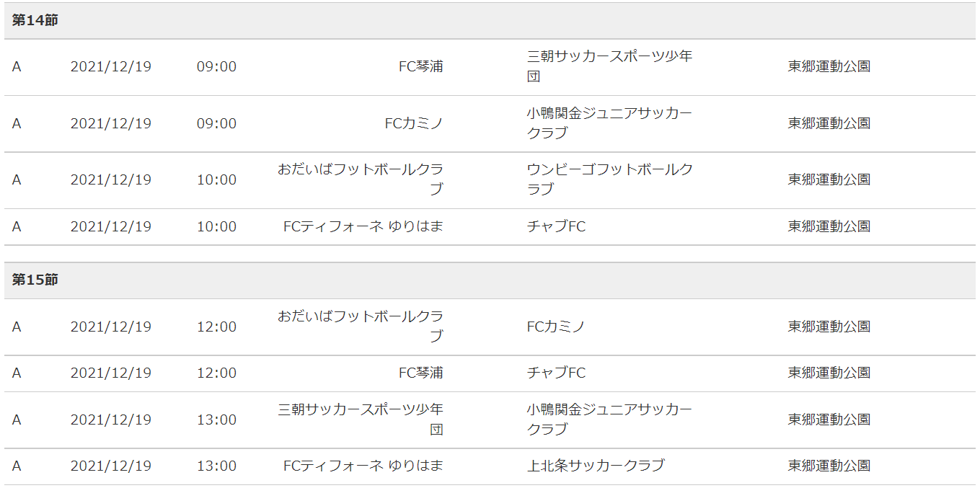980x488 pixels.
Task: Click the 13:00 time of 上北条サッカークラブ match
Action: coord(216,466)
